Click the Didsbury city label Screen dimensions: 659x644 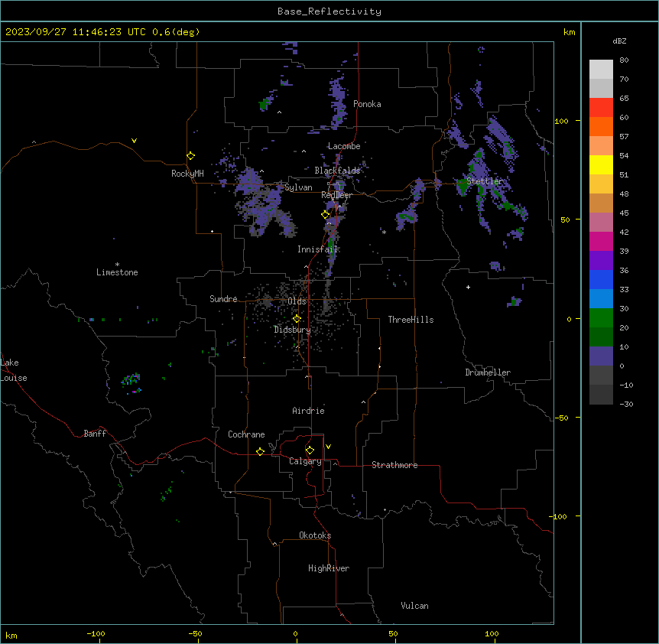(293, 330)
